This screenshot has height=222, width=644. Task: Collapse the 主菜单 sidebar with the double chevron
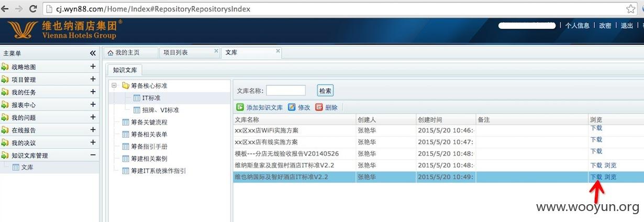point(93,53)
